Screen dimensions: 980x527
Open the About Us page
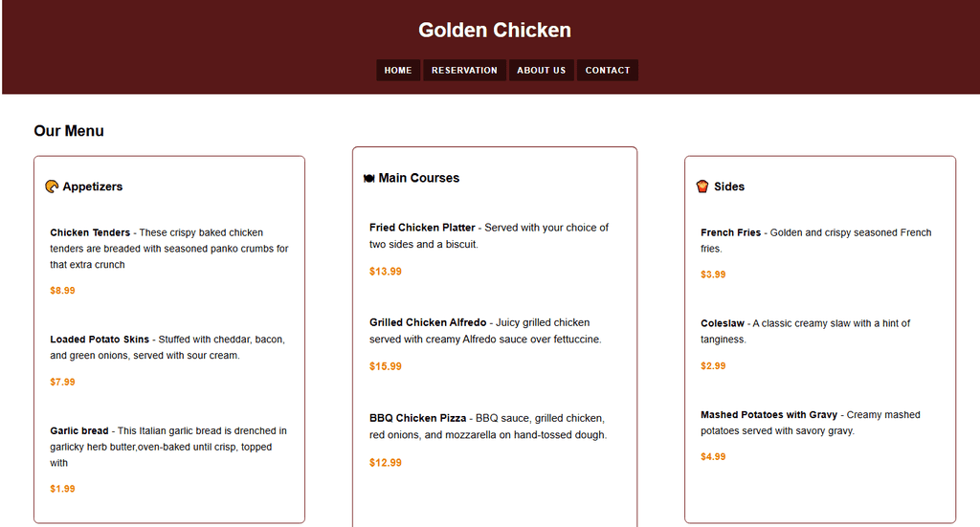(x=541, y=70)
